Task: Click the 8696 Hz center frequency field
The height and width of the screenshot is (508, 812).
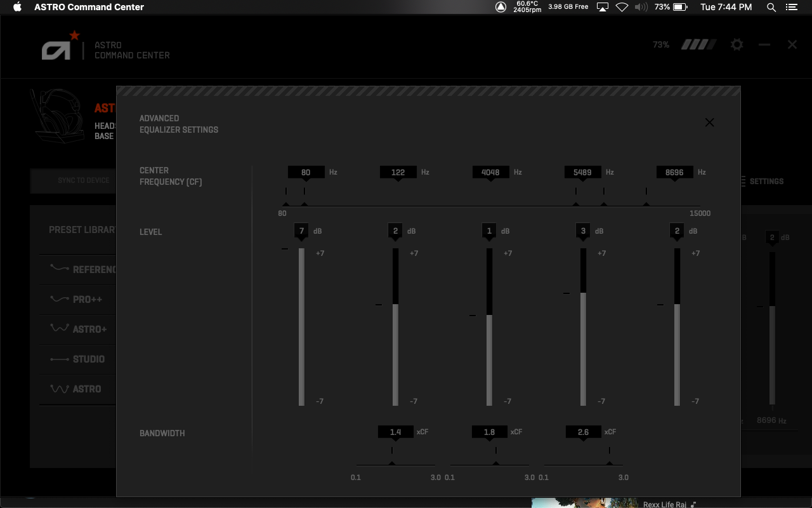Action: pyautogui.click(x=674, y=172)
